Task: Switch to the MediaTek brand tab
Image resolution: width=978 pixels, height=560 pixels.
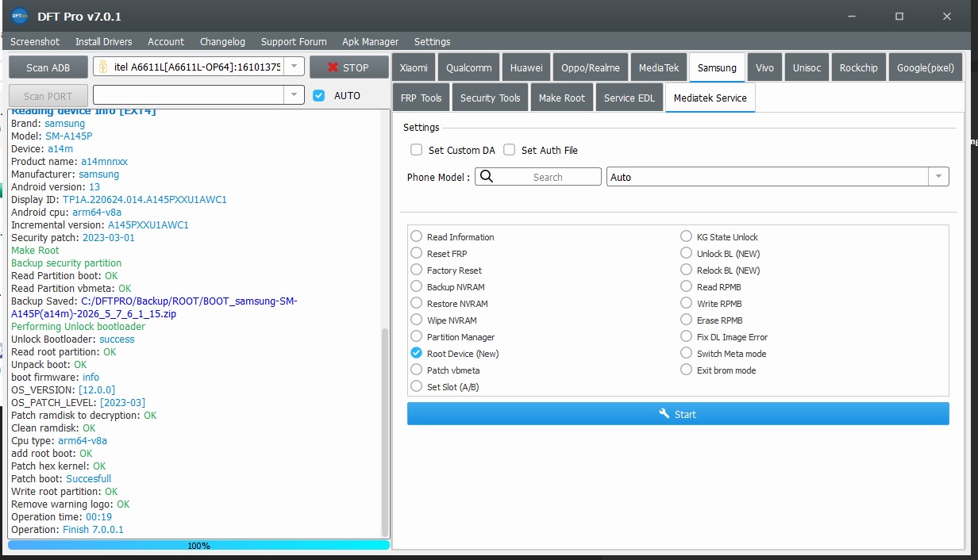Action: pos(659,67)
